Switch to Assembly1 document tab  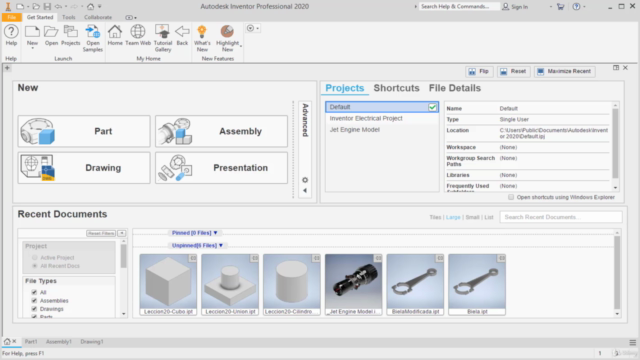59,342
